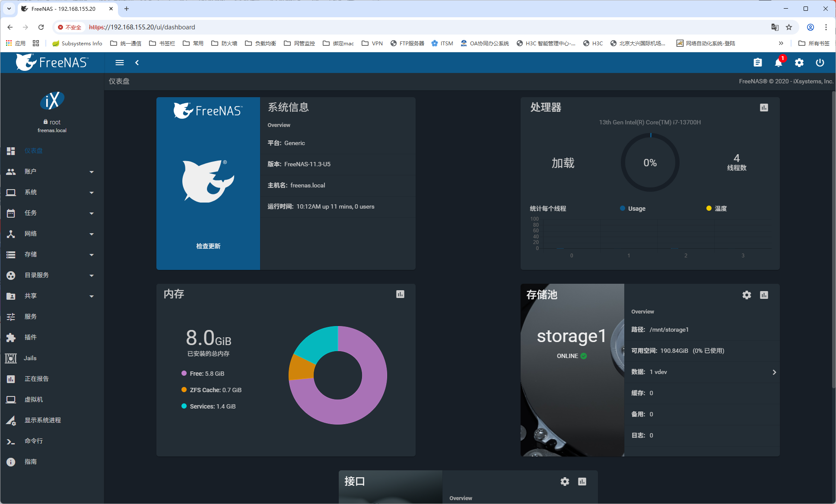Open memory reports chart icon
Screen dimensions: 836x504
[x=400, y=294]
